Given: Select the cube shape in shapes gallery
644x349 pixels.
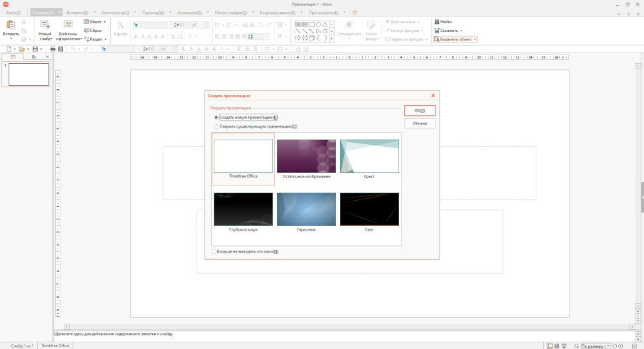Looking at the screenshot, I should point(312,38).
